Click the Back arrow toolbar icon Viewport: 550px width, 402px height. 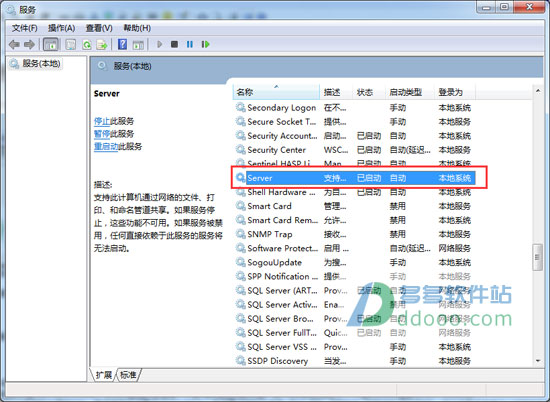tap(14, 45)
